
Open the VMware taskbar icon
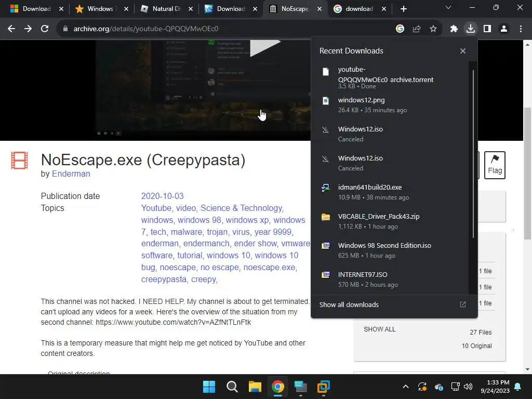pyautogui.click(x=323, y=387)
